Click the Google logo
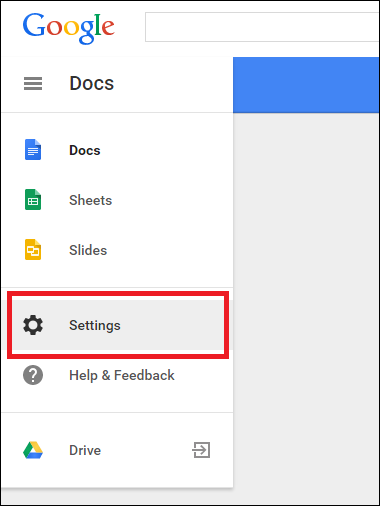 click(69, 28)
